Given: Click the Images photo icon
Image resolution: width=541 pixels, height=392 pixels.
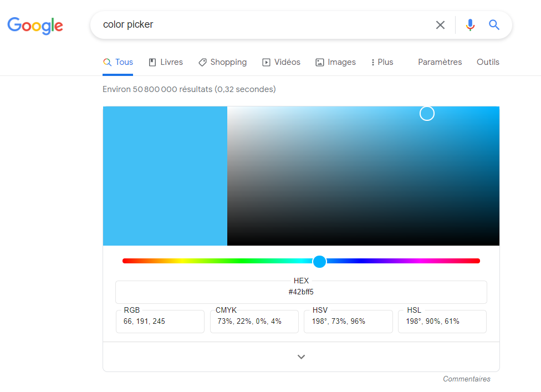Looking at the screenshot, I should pos(319,62).
